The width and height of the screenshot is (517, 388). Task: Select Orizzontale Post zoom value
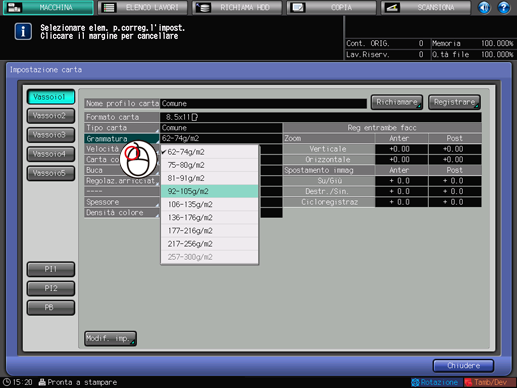(x=455, y=160)
